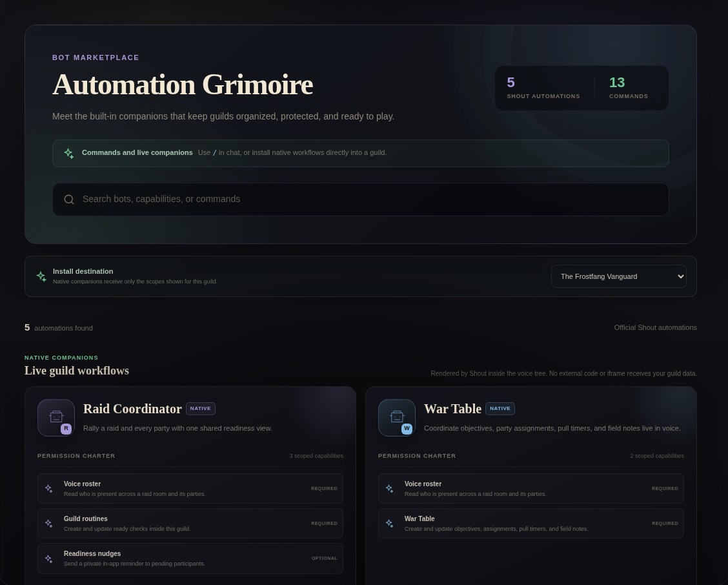Open the Install destination guild dropdown

pyautogui.click(x=618, y=276)
